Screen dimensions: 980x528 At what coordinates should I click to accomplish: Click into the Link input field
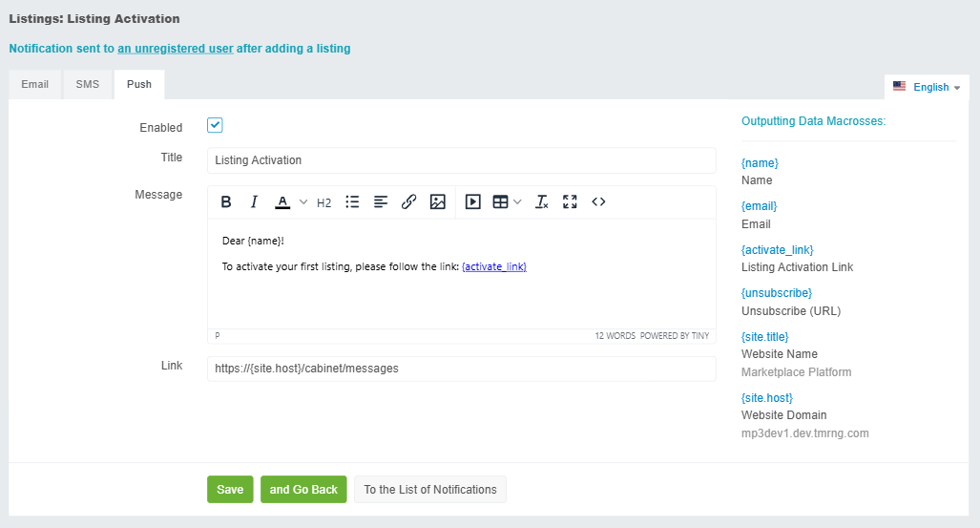coord(461,369)
